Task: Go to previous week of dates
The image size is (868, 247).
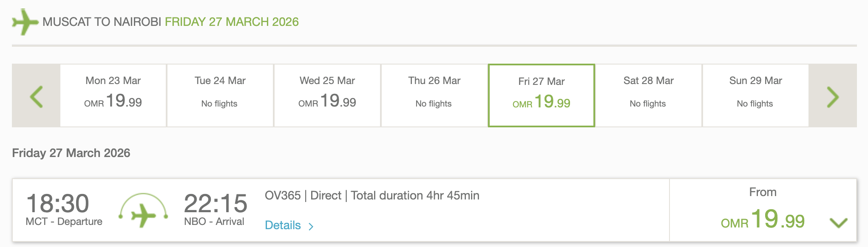Action: click(36, 96)
